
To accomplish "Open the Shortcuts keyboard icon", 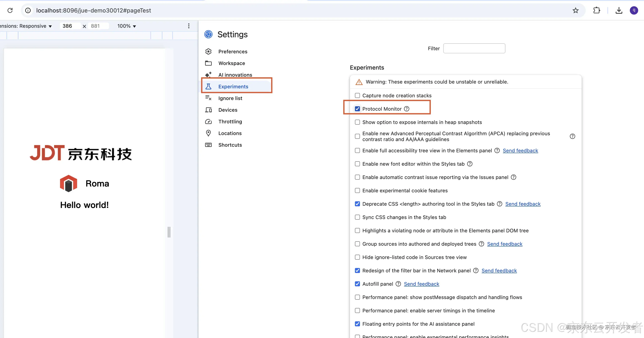I will pos(208,145).
